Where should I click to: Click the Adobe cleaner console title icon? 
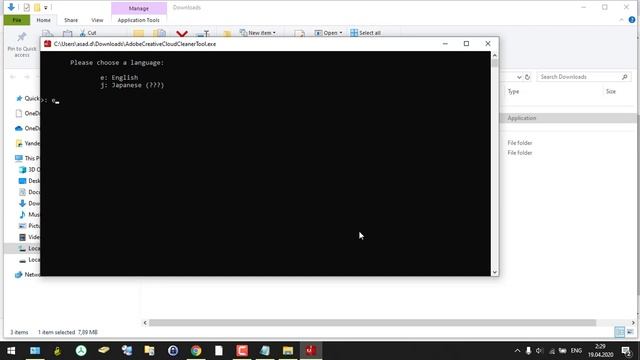click(47, 44)
